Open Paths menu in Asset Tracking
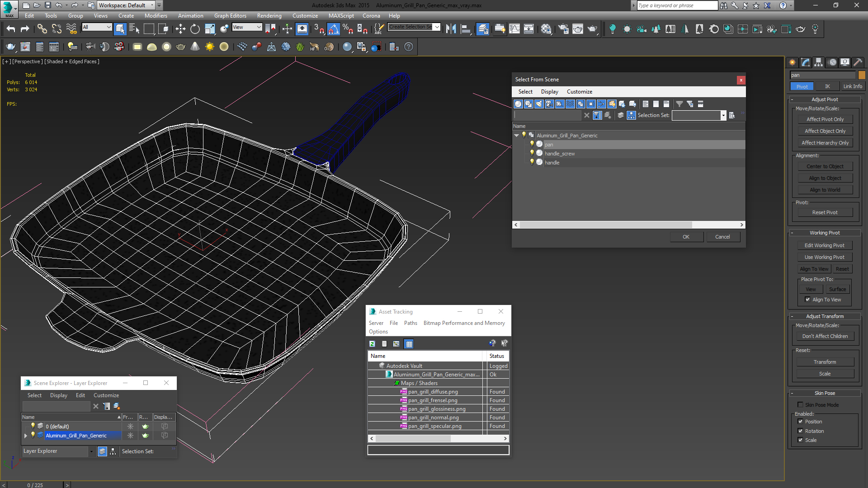The width and height of the screenshot is (868, 488). pos(410,323)
